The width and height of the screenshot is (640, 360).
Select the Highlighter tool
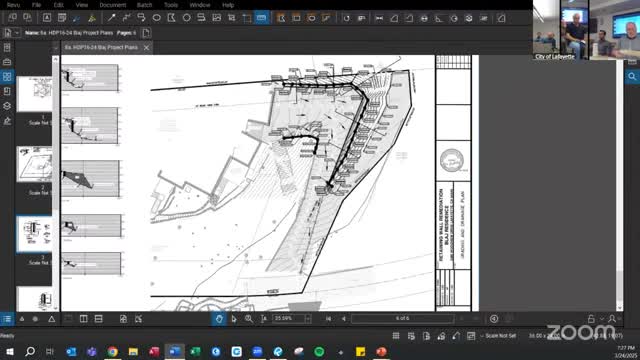coord(92,18)
